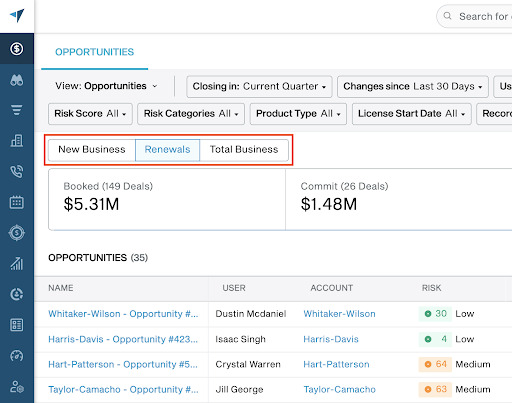Click the NAME column header
The image size is (512, 403).
[61, 288]
